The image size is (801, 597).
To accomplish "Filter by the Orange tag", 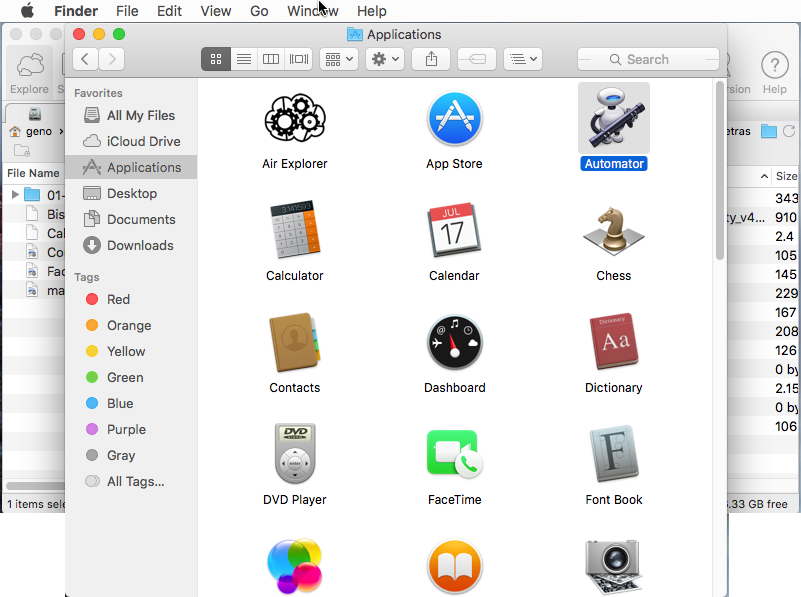I will (131, 325).
